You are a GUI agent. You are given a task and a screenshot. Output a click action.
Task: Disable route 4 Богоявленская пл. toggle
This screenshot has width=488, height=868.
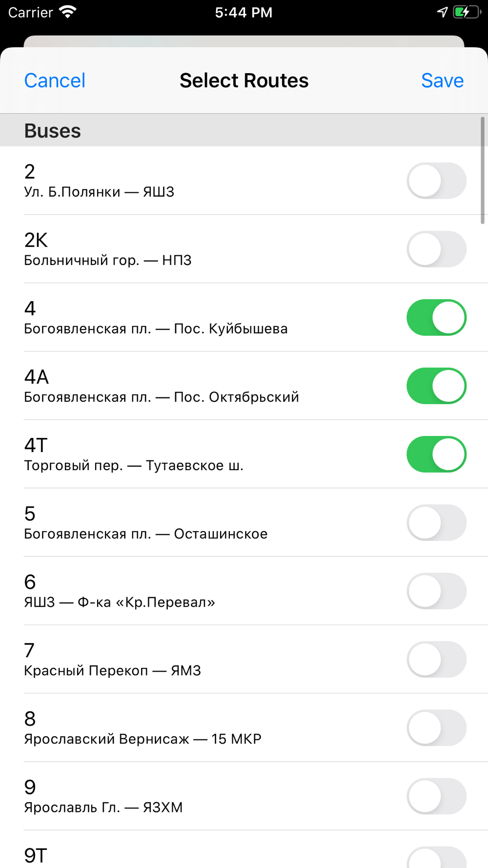436,317
